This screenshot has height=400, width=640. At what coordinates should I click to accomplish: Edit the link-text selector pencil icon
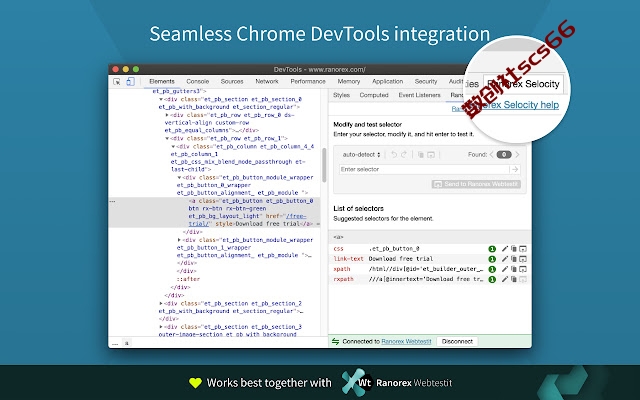[x=504, y=259]
